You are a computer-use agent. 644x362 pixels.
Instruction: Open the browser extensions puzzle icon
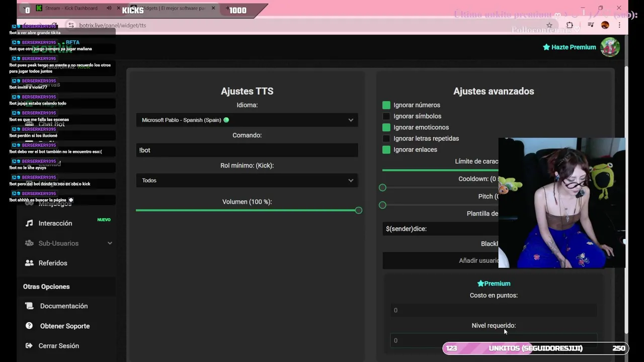pos(570,25)
